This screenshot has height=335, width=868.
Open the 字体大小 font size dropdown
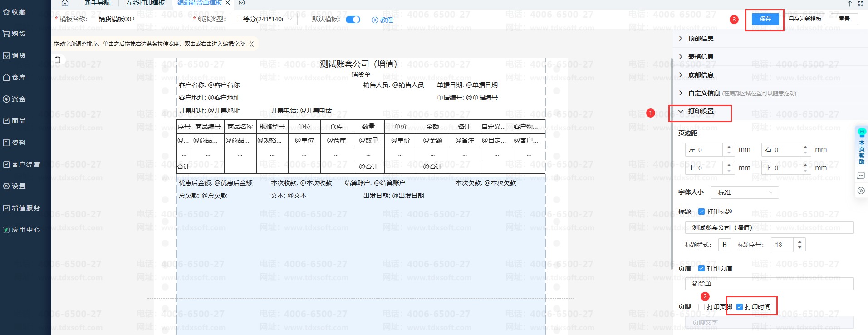click(745, 192)
